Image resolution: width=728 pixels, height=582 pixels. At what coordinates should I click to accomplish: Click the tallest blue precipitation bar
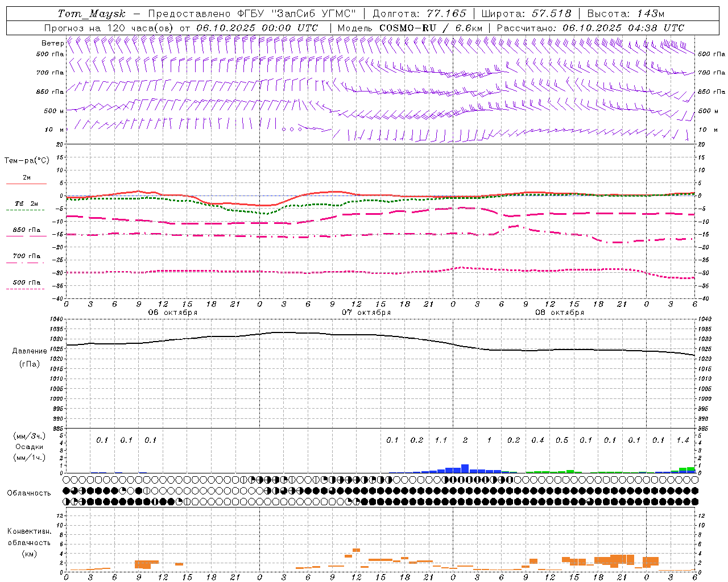pyautogui.click(x=465, y=469)
